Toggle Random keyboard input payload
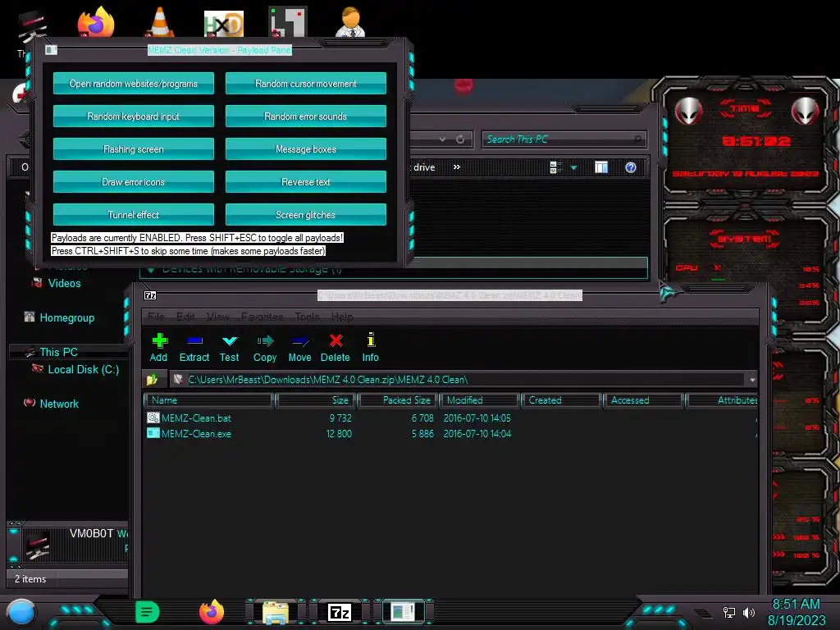Screen dimensions: 840x630 pos(134,116)
